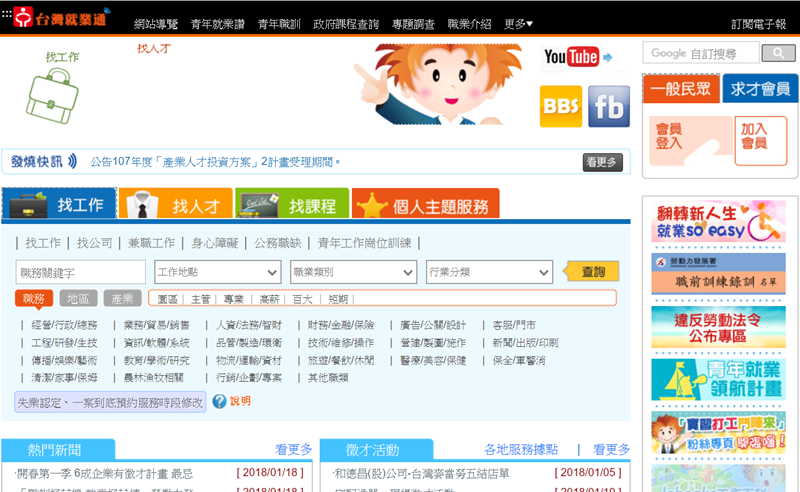Open 青年就業領航計畫 banner
Image resolution: width=800 pixels, height=492 pixels.
pyautogui.click(x=718, y=380)
